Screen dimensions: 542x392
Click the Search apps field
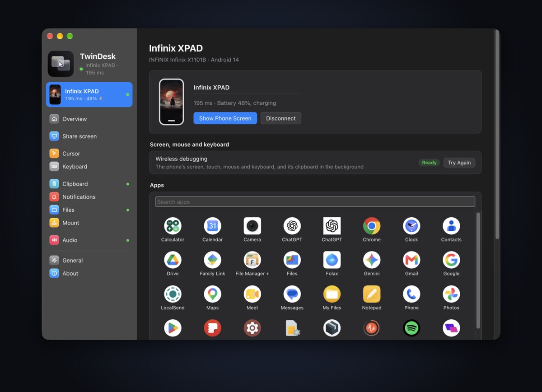point(315,202)
